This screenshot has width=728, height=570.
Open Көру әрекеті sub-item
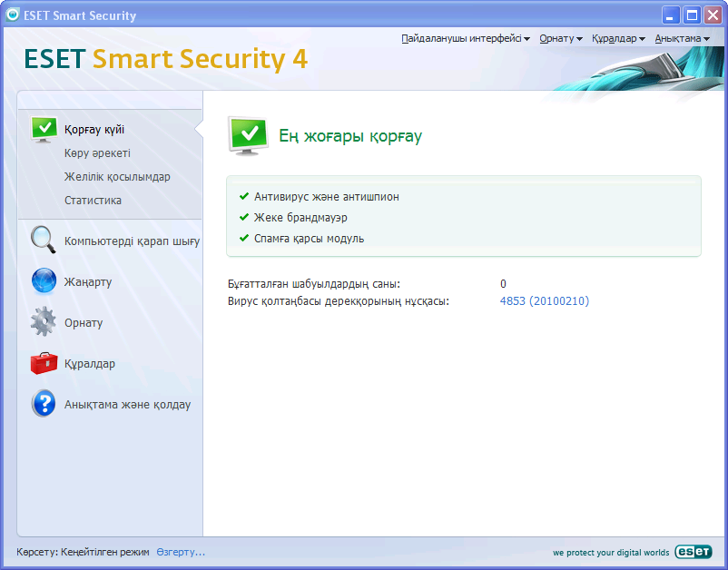[x=97, y=153]
